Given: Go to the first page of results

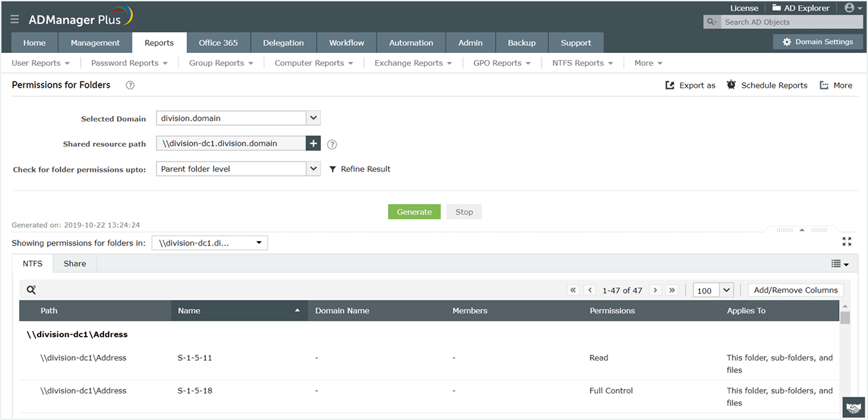Looking at the screenshot, I should click(573, 290).
